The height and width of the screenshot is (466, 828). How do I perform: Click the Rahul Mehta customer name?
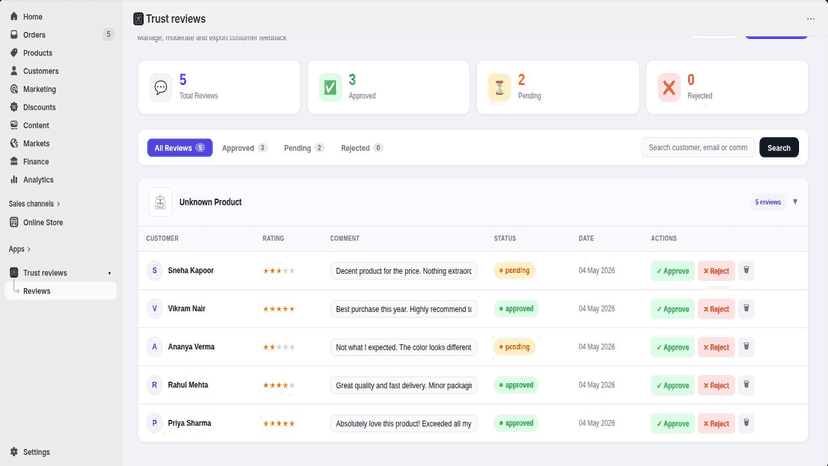[188, 385]
